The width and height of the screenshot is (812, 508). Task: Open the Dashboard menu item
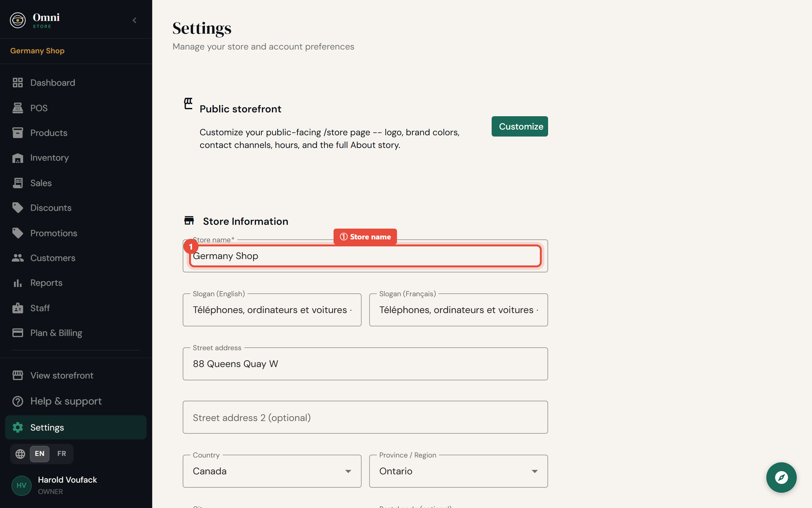[76, 83]
